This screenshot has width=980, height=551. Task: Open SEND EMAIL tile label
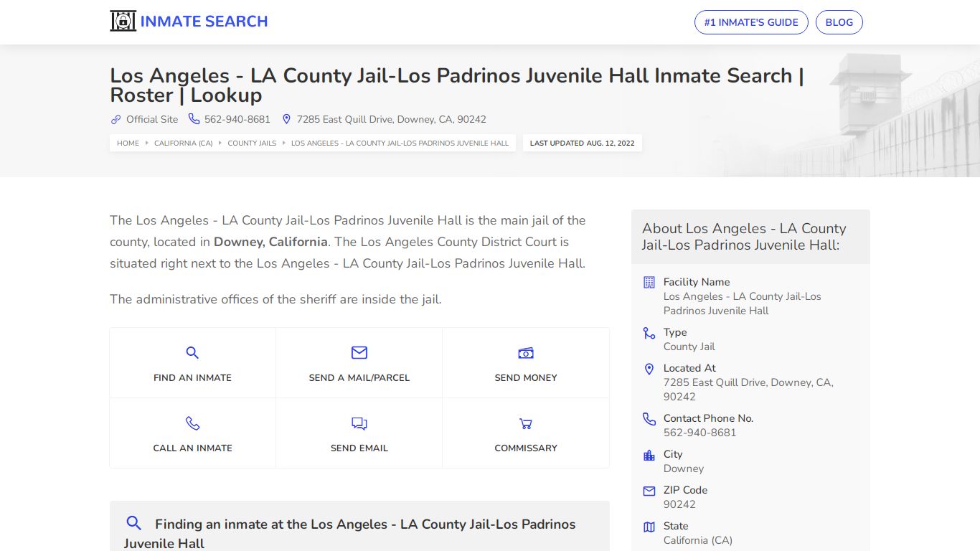359,448
